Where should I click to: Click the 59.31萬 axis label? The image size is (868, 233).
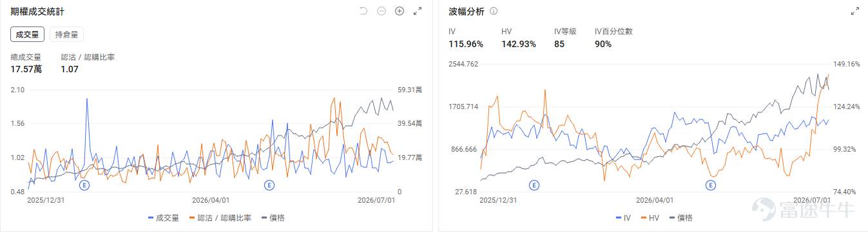410,90
